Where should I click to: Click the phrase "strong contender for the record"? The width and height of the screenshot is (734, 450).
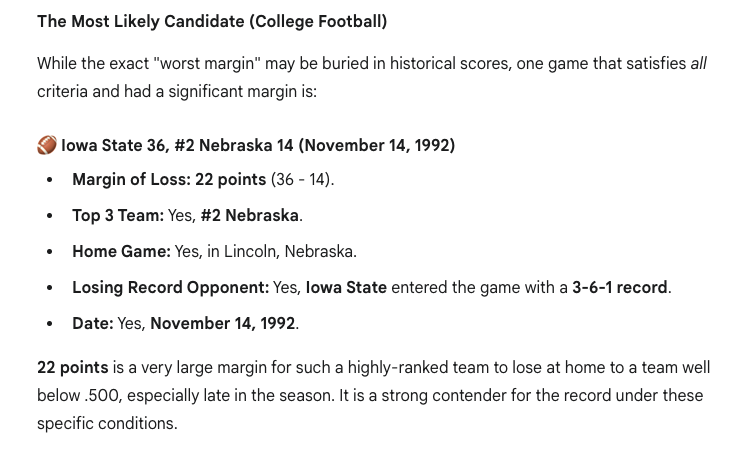coord(533,395)
